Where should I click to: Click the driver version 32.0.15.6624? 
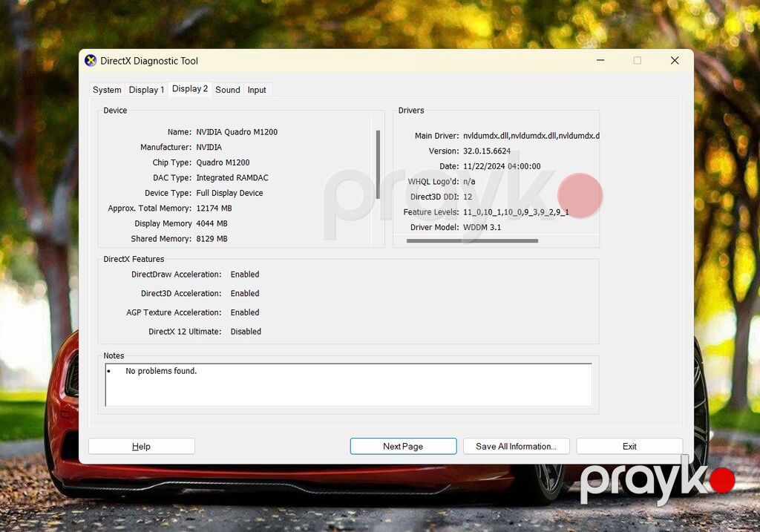coord(487,151)
